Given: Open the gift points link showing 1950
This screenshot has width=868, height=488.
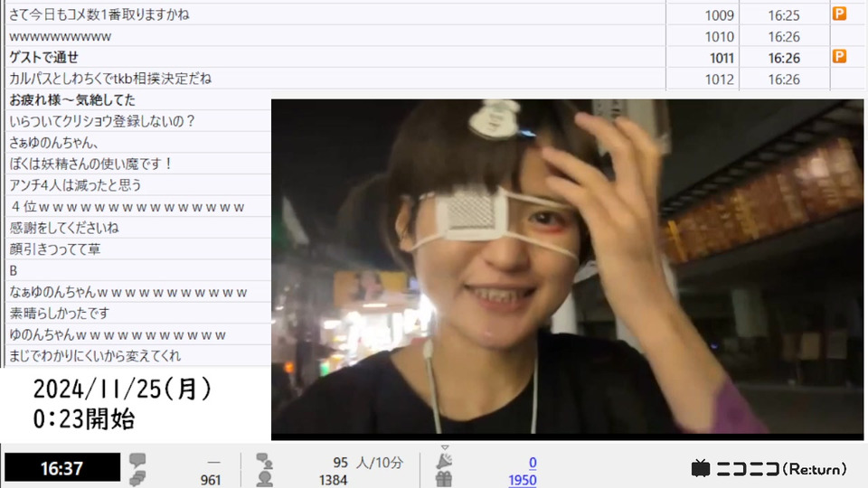Looking at the screenshot, I should click(x=523, y=480).
